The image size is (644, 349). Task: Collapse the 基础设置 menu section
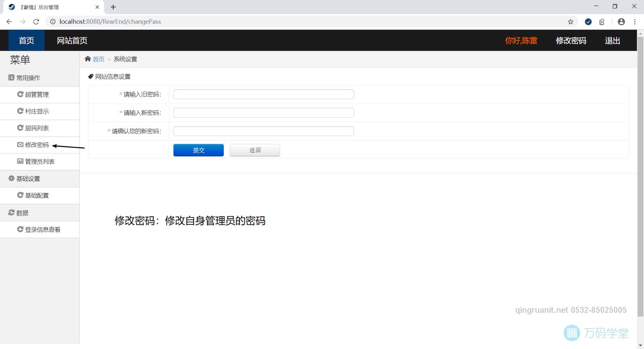pos(39,179)
